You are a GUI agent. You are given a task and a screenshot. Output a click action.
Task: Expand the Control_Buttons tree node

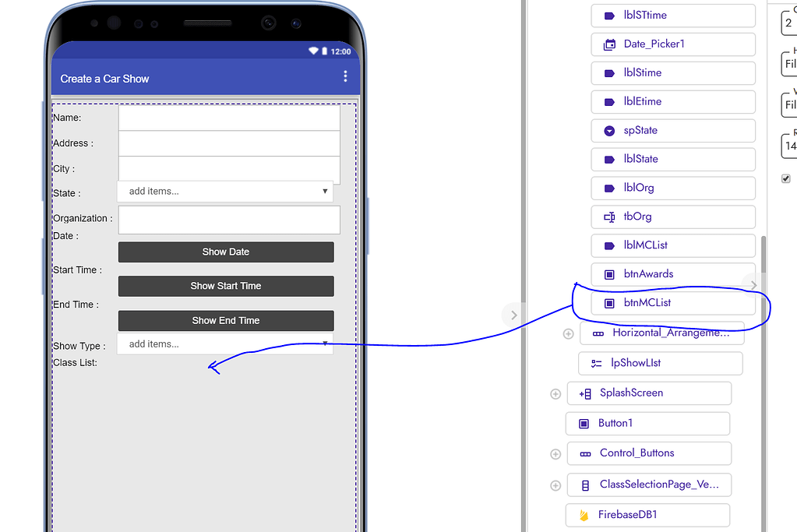(555, 454)
